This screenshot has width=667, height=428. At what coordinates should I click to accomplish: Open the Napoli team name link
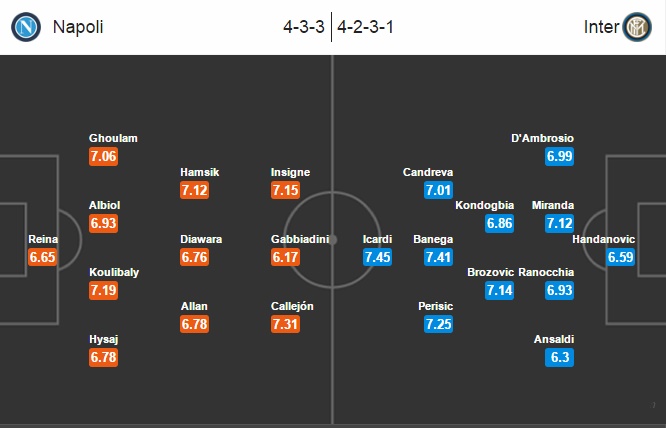click(78, 27)
